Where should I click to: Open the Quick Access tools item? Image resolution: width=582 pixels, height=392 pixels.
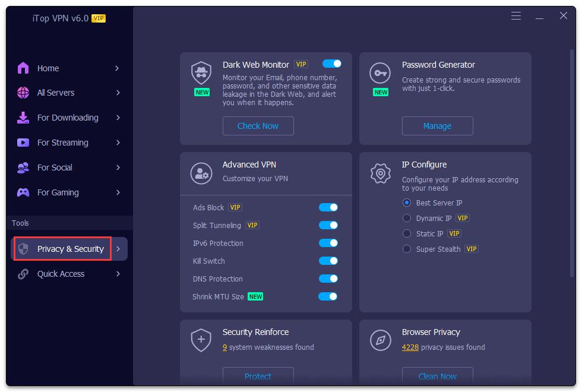pyautogui.click(x=69, y=274)
